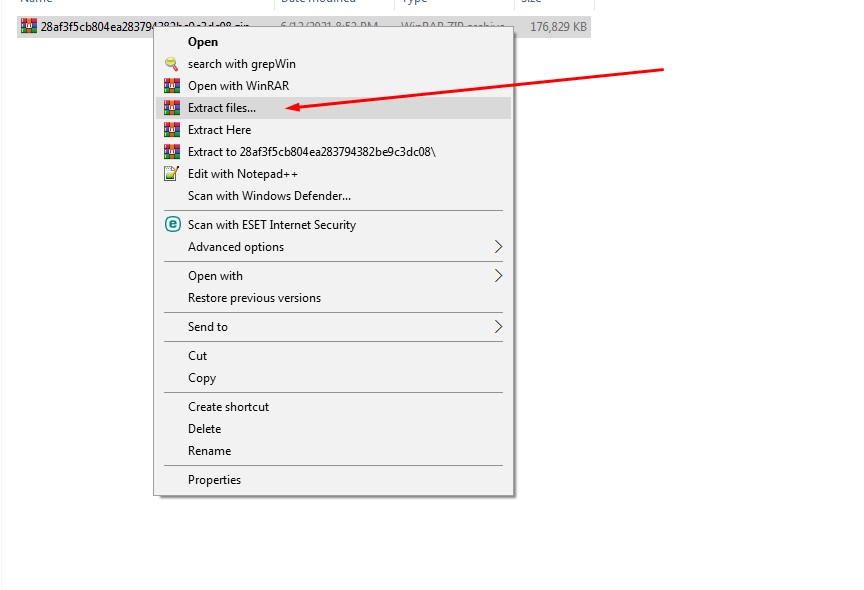The image size is (864, 590).
Task: Click the grepWin magnifier icon
Action: coord(171,64)
